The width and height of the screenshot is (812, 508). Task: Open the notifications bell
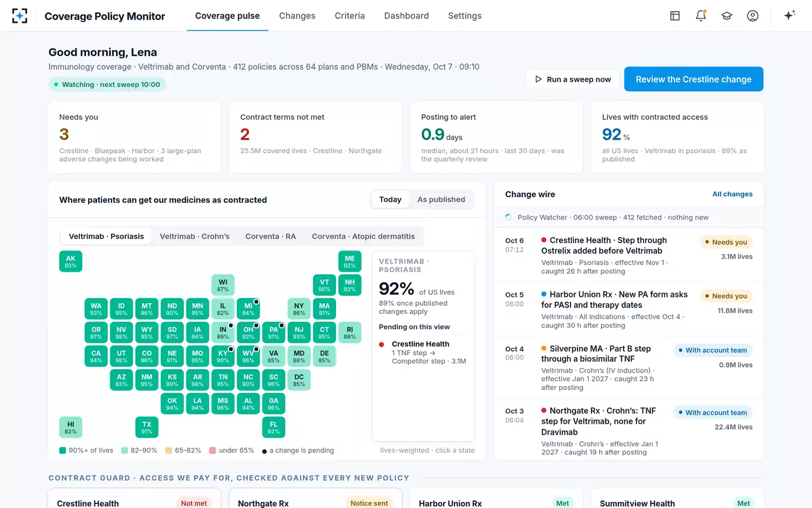701,16
